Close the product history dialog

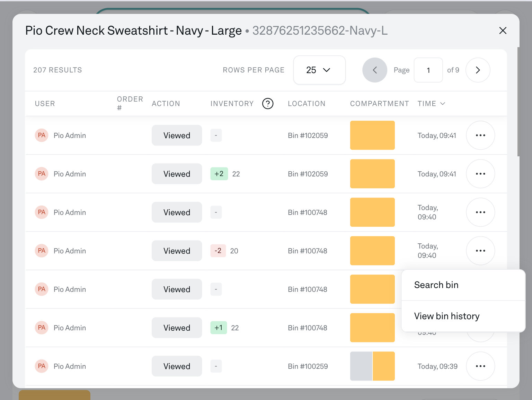point(503,31)
